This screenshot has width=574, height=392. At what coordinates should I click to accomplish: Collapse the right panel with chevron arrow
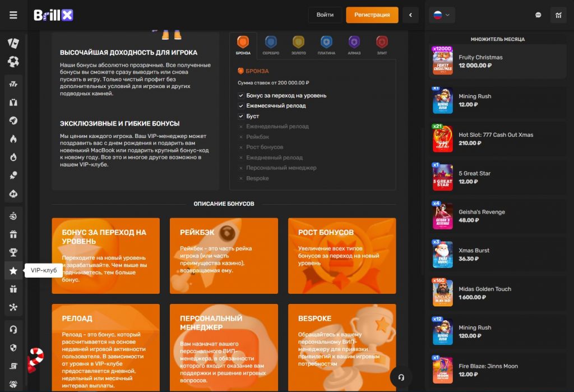410,15
